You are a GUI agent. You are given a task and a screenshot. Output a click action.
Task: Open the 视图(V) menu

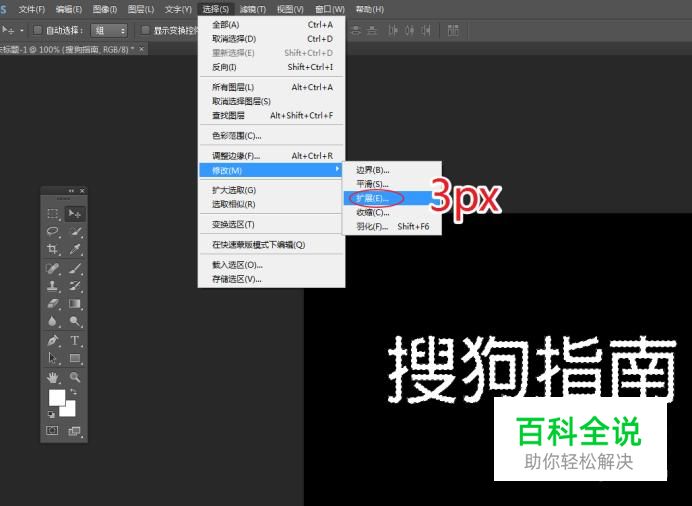290,9
